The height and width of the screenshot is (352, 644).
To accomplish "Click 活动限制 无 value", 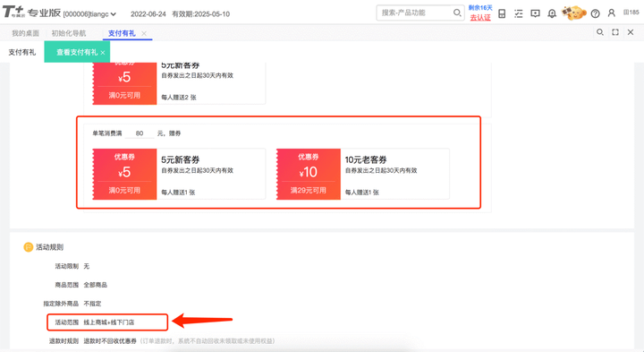I will (86, 266).
